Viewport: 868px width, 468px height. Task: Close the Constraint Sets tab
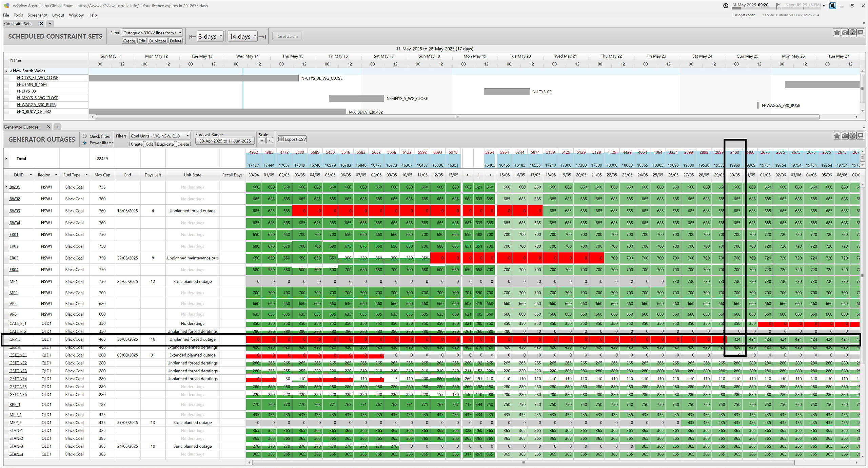pyautogui.click(x=41, y=23)
